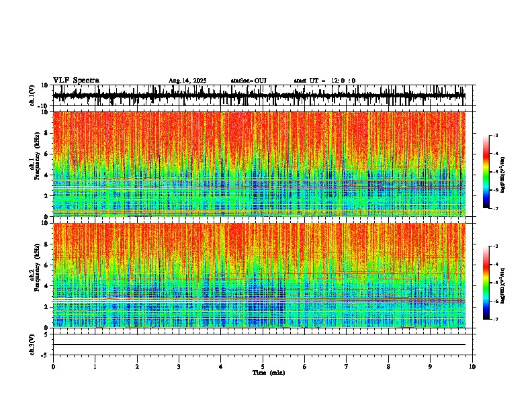Click the time axis tick label "10"
Screen dimensions: 532x411
coord(472,367)
